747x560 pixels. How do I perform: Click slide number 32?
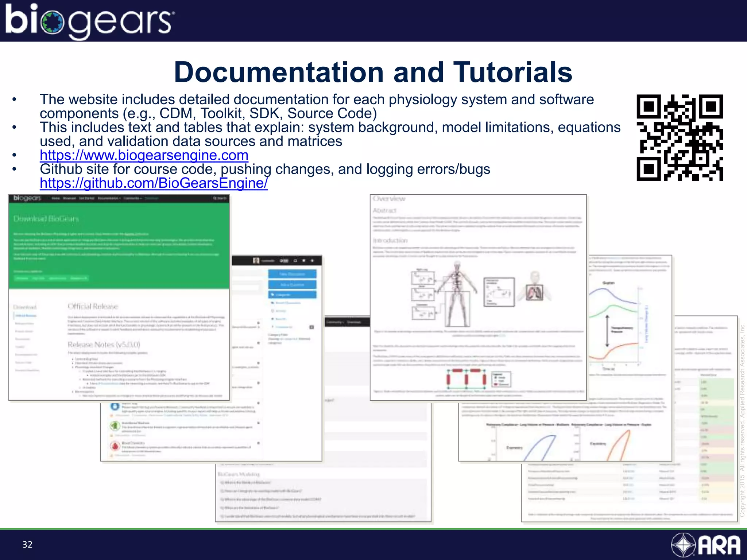point(27,544)
